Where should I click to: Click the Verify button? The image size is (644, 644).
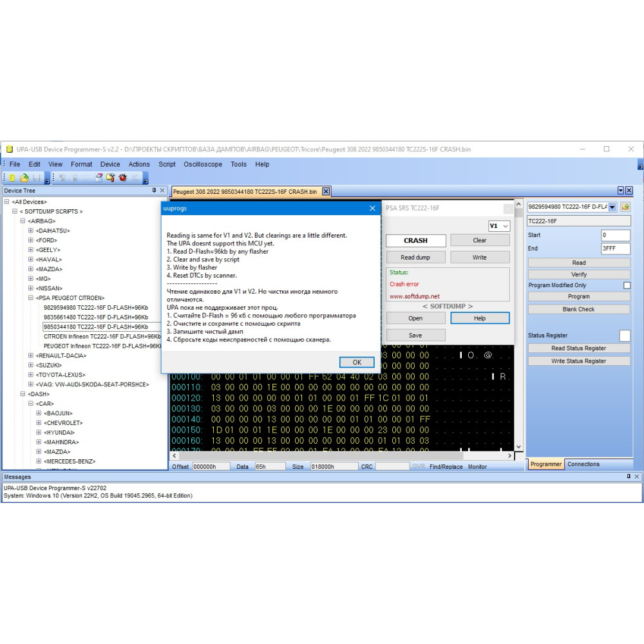pyautogui.click(x=579, y=274)
